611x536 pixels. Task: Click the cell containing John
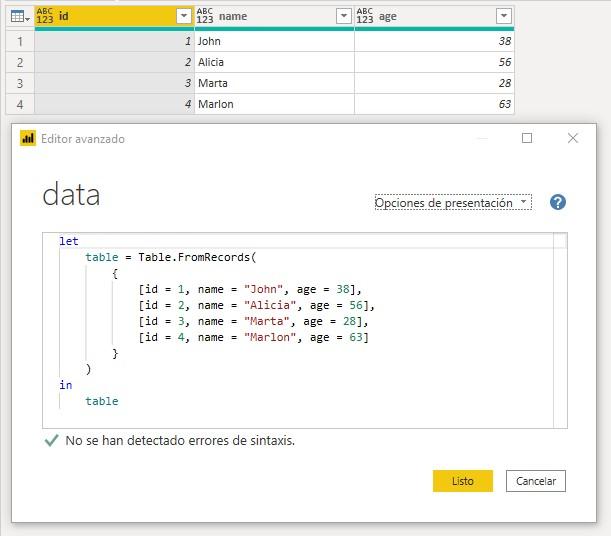click(274, 41)
